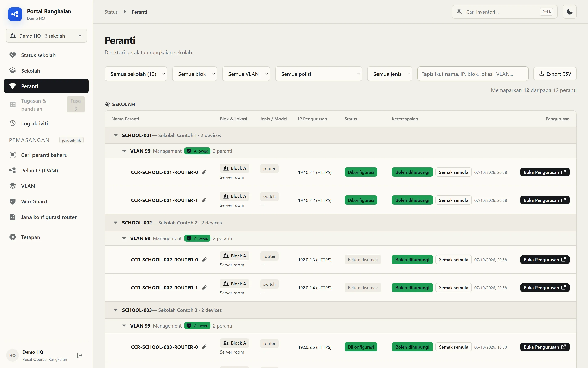Click Semak semula for CCR-SCHOOL-001-ROUTER-0

click(453, 172)
